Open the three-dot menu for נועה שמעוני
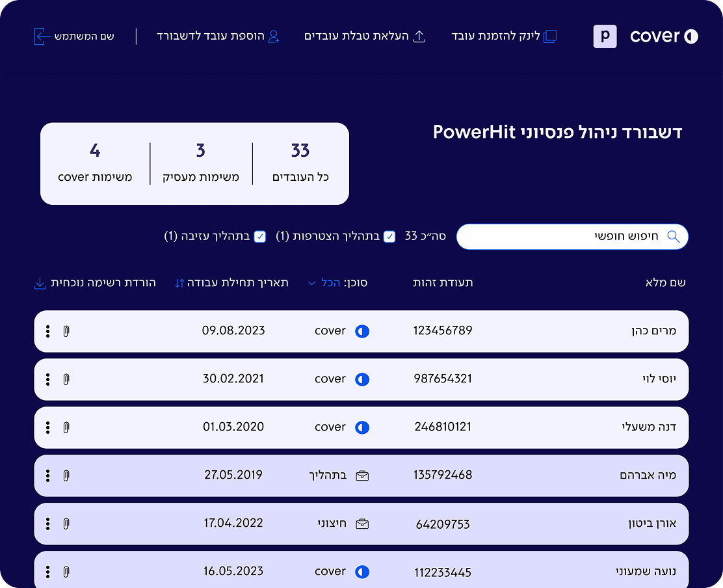Viewport: 723px width, 588px height. coord(48,572)
